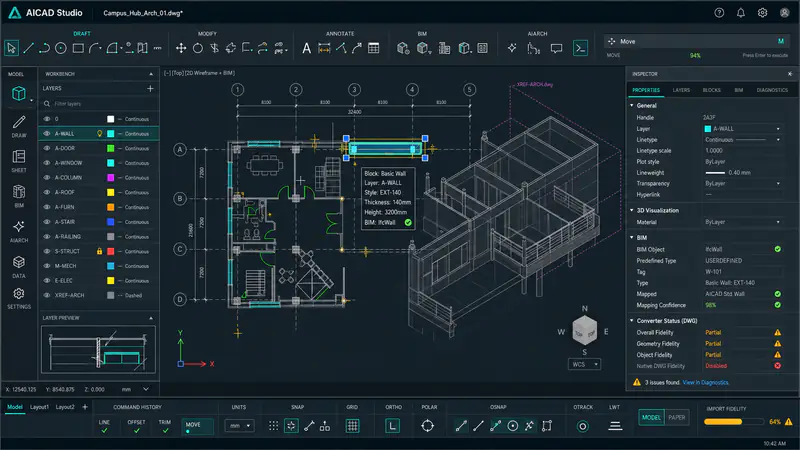Select the Circle draw tool

[x=61, y=48]
